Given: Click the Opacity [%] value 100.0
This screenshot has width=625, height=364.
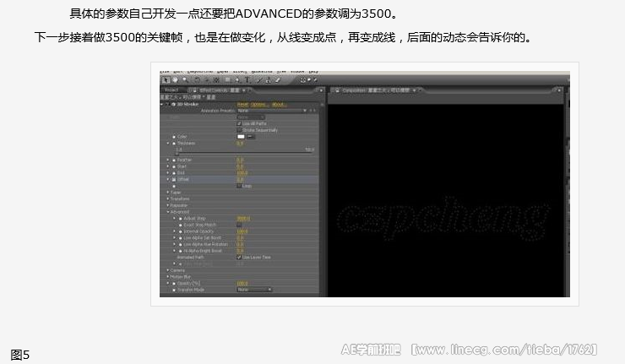Looking at the screenshot, I should click(242, 284).
